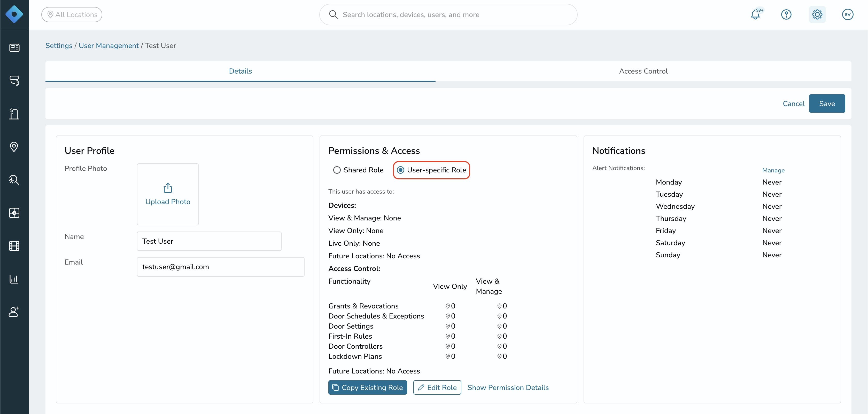
Task: Click location pin beside Lockdown Plans View & Manage
Action: (499, 356)
